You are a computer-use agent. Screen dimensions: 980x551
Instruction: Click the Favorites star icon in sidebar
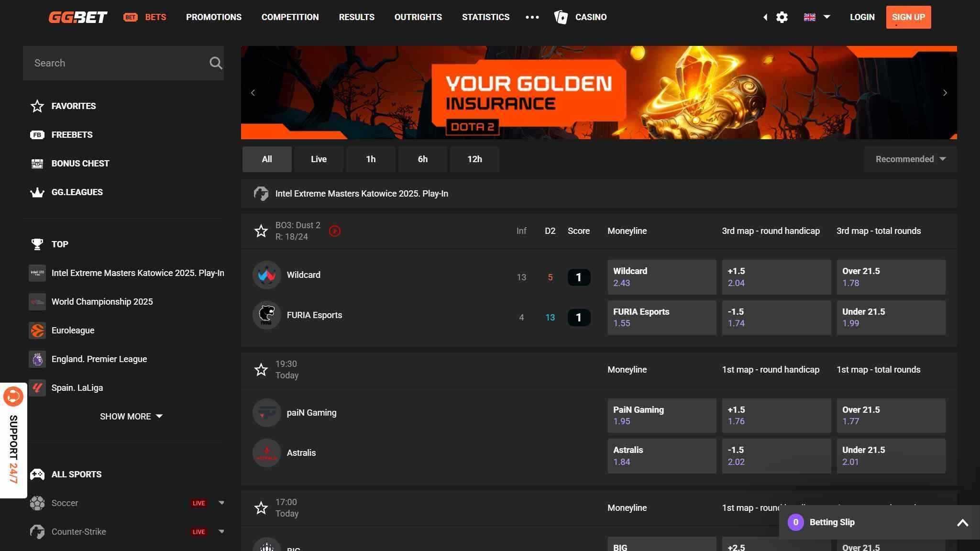[37, 106]
